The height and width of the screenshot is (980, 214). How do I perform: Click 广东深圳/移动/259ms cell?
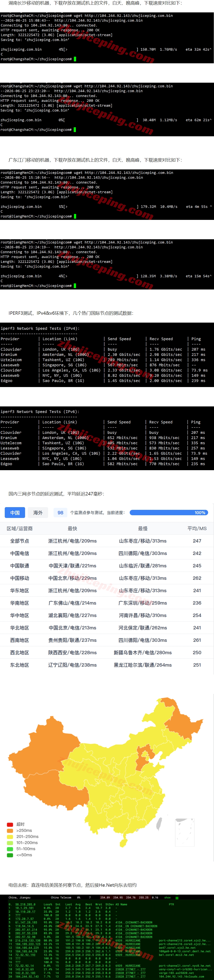point(143,603)
